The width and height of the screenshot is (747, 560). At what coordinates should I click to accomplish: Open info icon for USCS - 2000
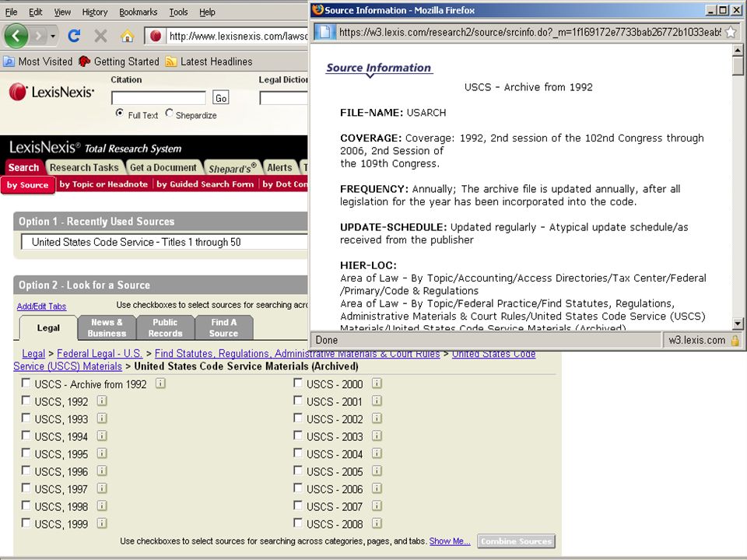tap(377, 383)
